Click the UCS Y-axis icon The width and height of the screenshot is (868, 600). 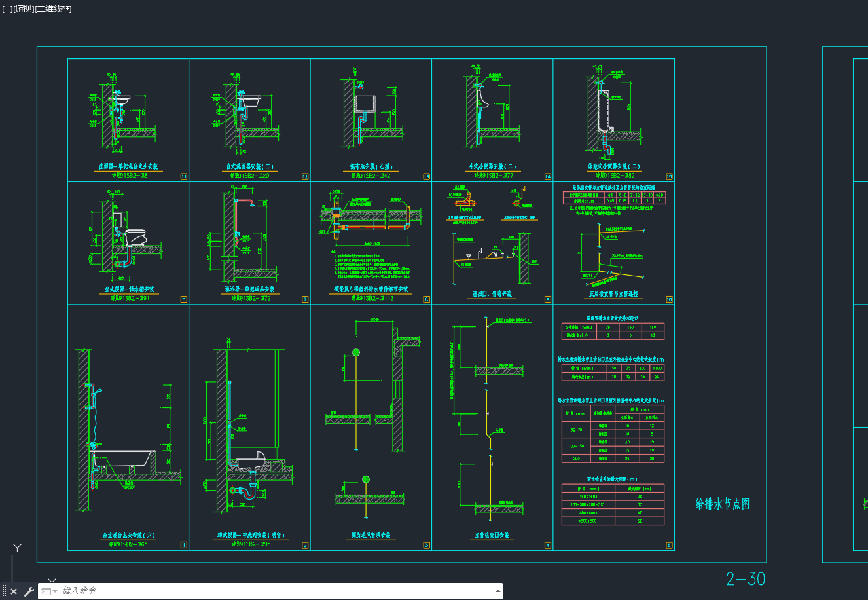coord(17,548)
